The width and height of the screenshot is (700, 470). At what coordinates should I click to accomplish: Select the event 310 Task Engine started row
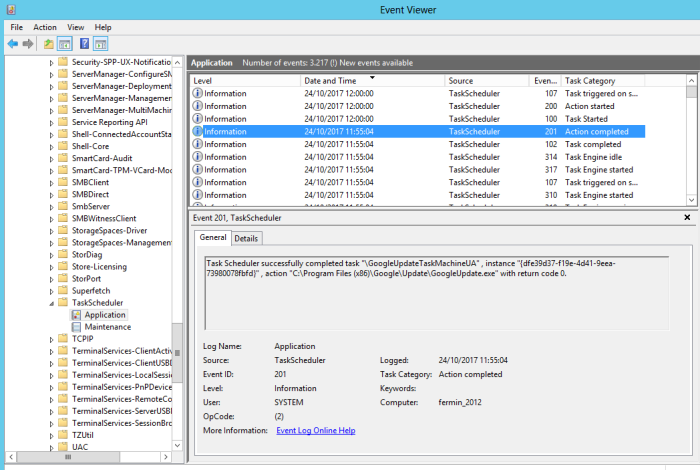(417, 195)
